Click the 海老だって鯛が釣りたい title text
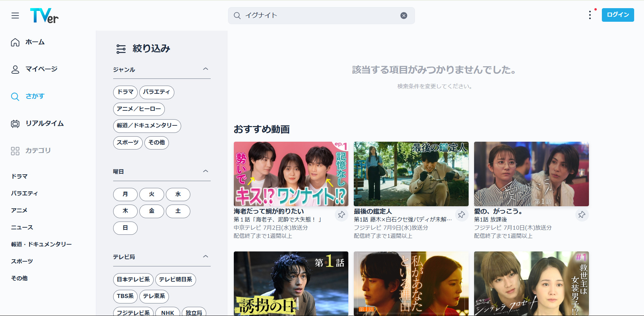 269,211
